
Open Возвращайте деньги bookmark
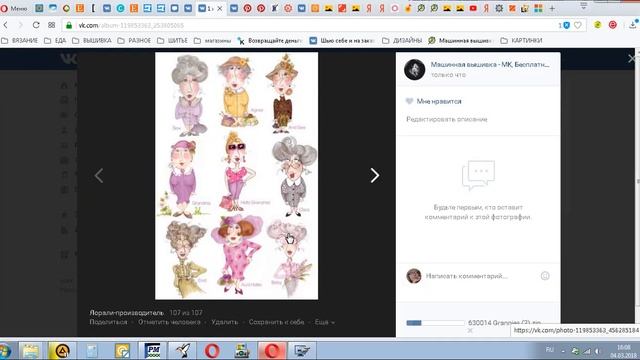(270, 41)
